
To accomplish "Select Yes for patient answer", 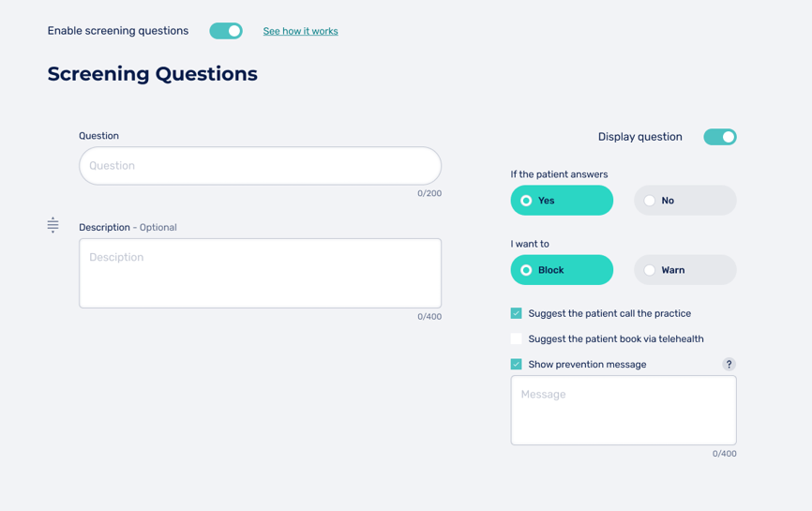I will [x=562, y=201].
